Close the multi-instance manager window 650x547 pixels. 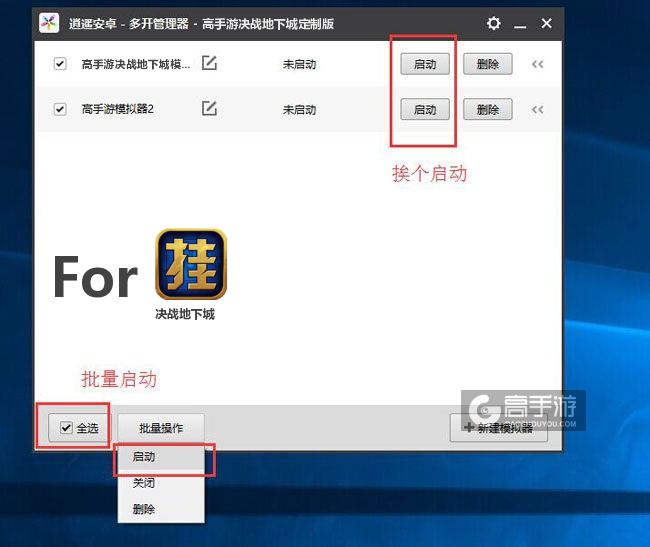click(546, 23)
